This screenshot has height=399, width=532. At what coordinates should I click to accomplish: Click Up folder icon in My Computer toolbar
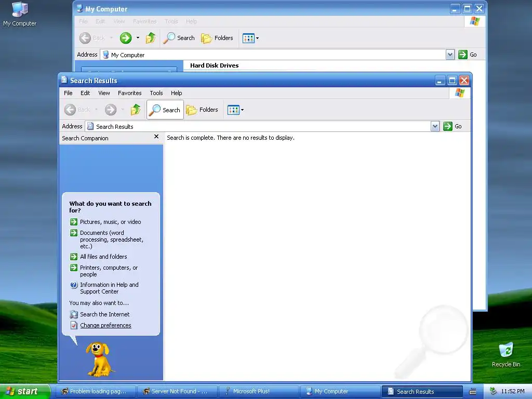151,38
